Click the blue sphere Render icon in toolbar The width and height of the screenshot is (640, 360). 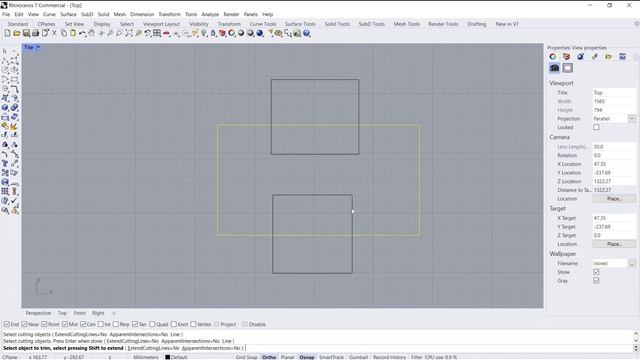coord(260,33)
